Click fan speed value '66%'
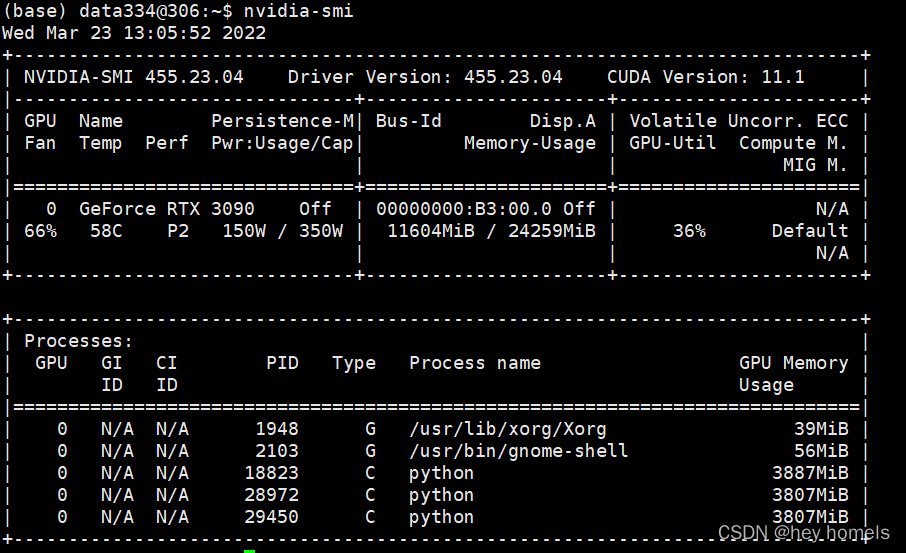Screen dimensions: 906x553 click(x=40, y=231)
